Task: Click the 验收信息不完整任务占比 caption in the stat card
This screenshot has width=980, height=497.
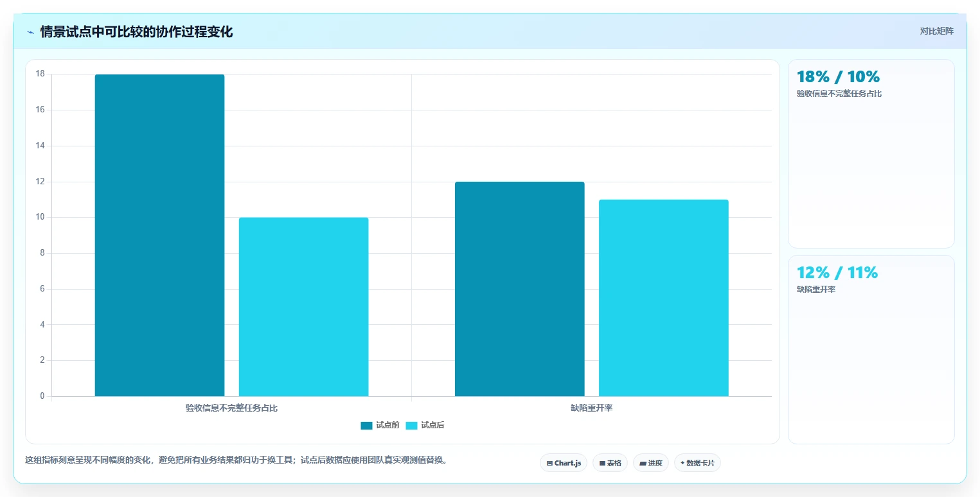Action: point(839,94)
